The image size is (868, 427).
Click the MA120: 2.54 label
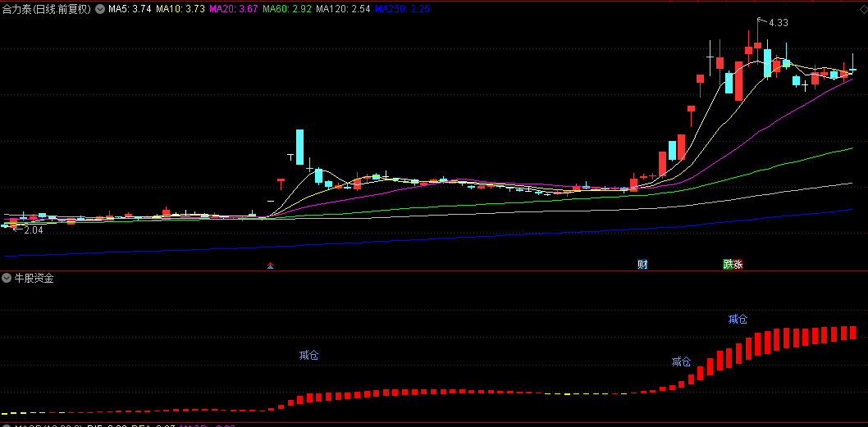point(343,9)
